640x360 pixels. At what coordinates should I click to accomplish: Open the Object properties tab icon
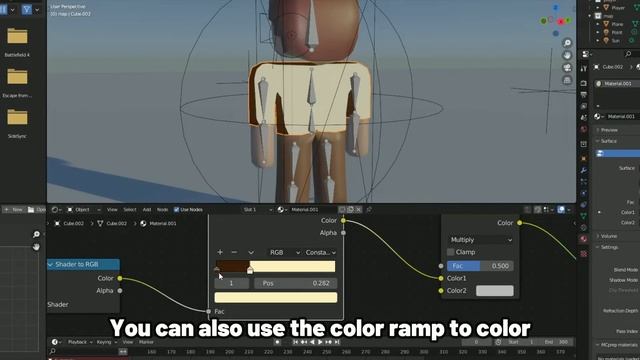click(x=584, y=158)
